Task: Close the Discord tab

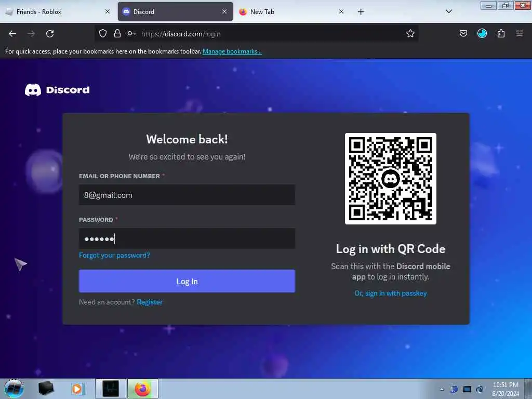Action: tap(224, 12)
